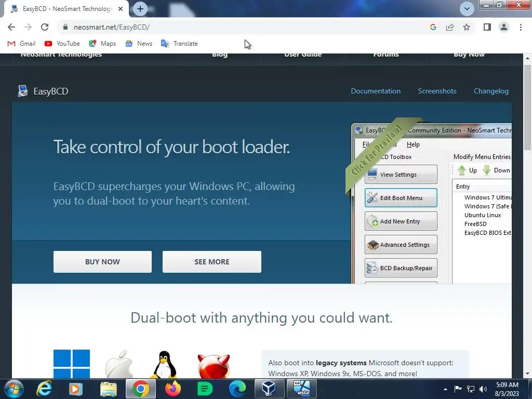Open the Forums nav item
532x399 pixels.
386,55
